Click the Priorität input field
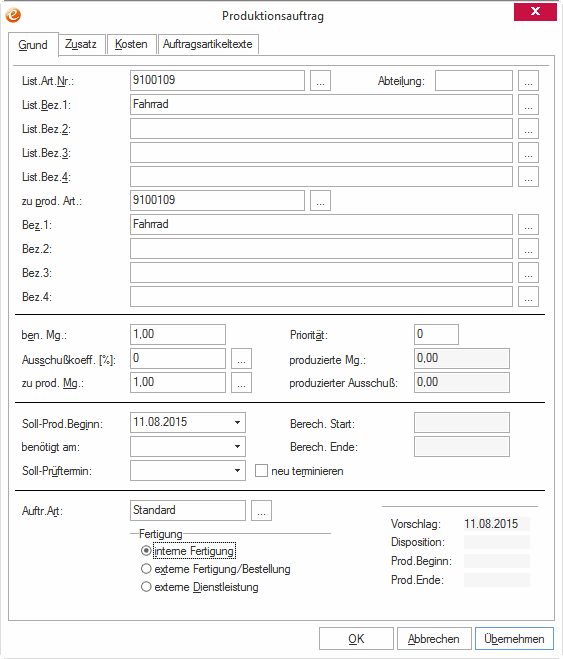The height and width of the screenshot is (659, 563). pyautogui.click(x=436, y=335)
